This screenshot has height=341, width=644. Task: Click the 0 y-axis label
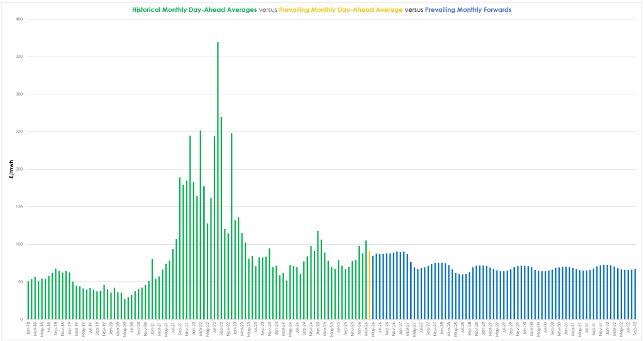click(x=22, y=320)
